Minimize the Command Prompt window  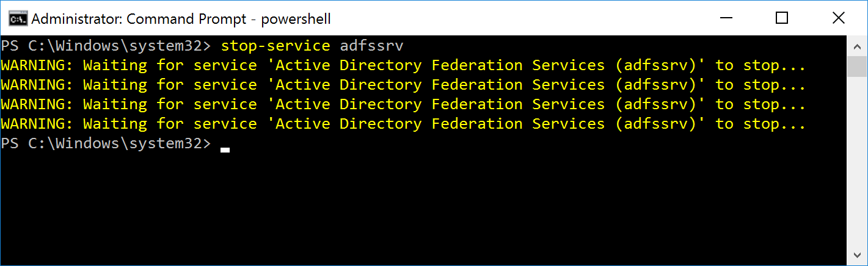coord(726,18)
